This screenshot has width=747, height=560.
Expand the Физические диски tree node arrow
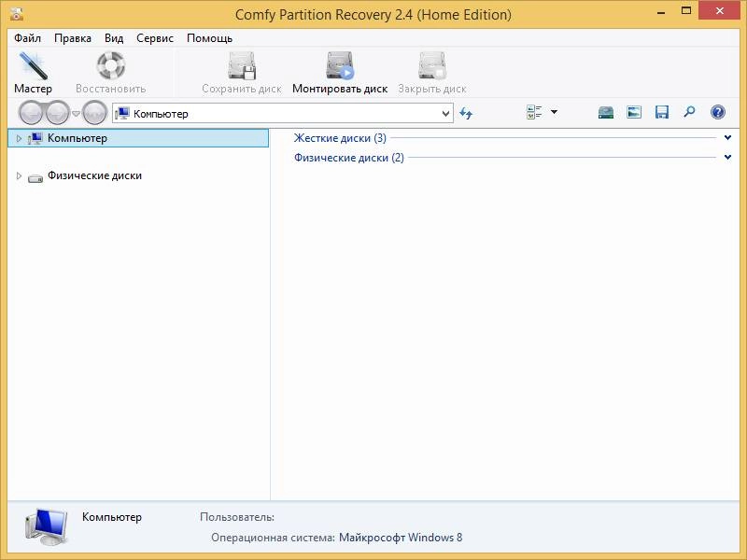19,175
